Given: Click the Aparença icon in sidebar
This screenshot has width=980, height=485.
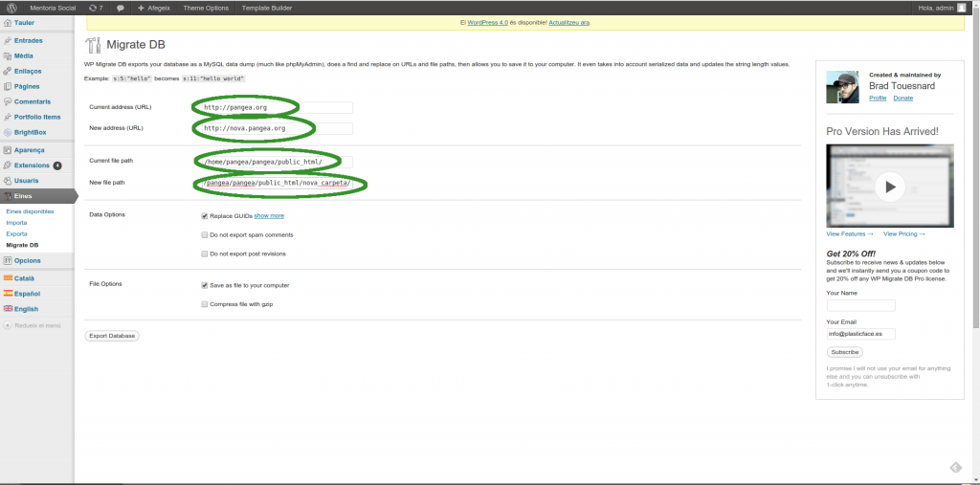Looking at the screenshot, I should tap(7, 150).
